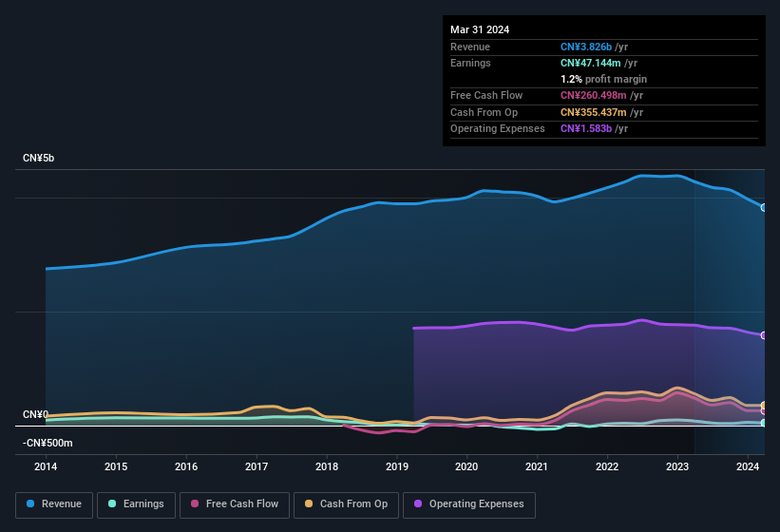Toggle the Free Cash Flow legend button
Image resolution: width=780 pixels, height=532 pixels.
click(235, 504)
